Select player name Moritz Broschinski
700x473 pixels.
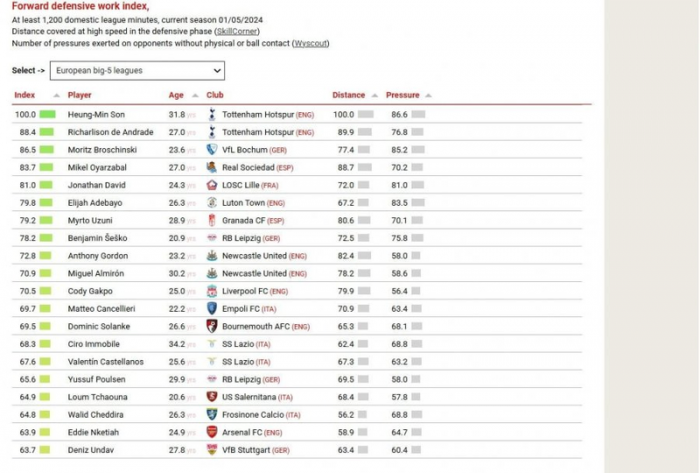tap(101, 150)
